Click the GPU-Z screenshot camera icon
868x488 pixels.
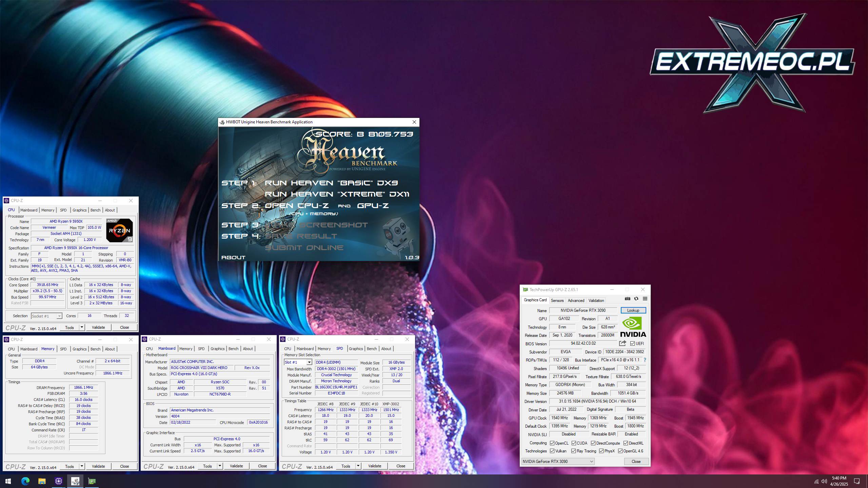pyautogui.click(x=628, y=299)
